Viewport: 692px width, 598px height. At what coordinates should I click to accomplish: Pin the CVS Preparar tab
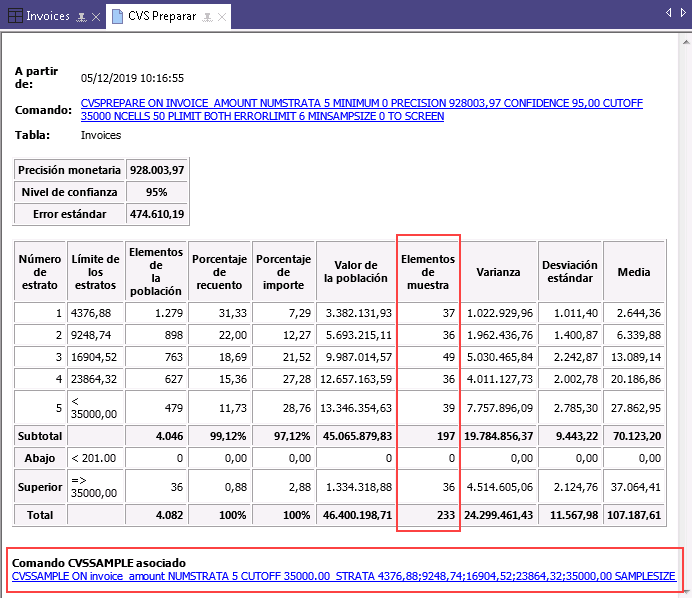pyautogui.click(x=205, y=17)
